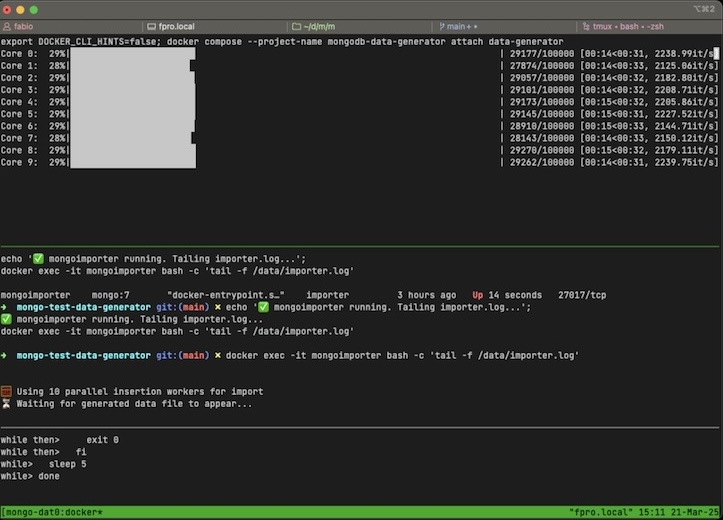Click the rate '2125.06it/s'
The image size is (723, 520).
point(684,66)
